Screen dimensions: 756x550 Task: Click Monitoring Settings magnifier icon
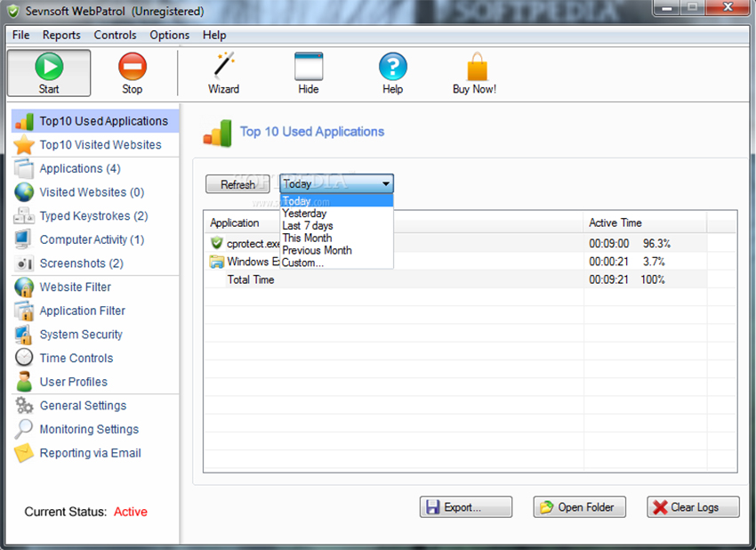[x=23, y=429]
